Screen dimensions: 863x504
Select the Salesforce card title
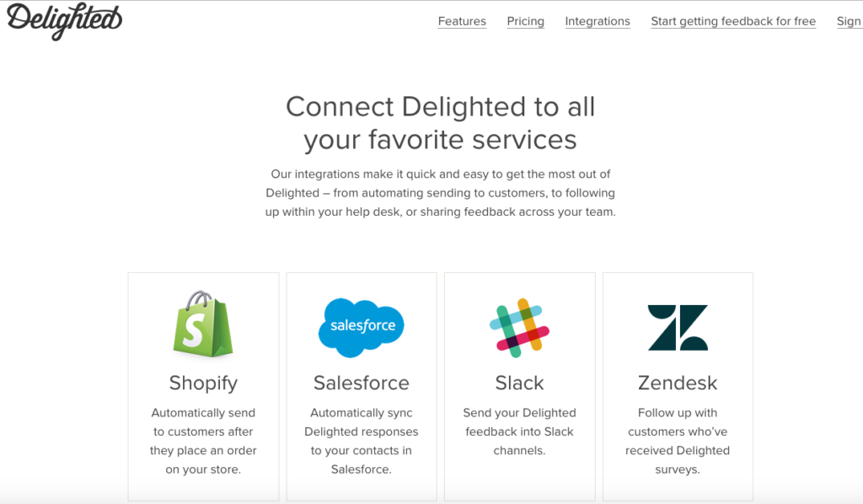[x=361, y=383]
